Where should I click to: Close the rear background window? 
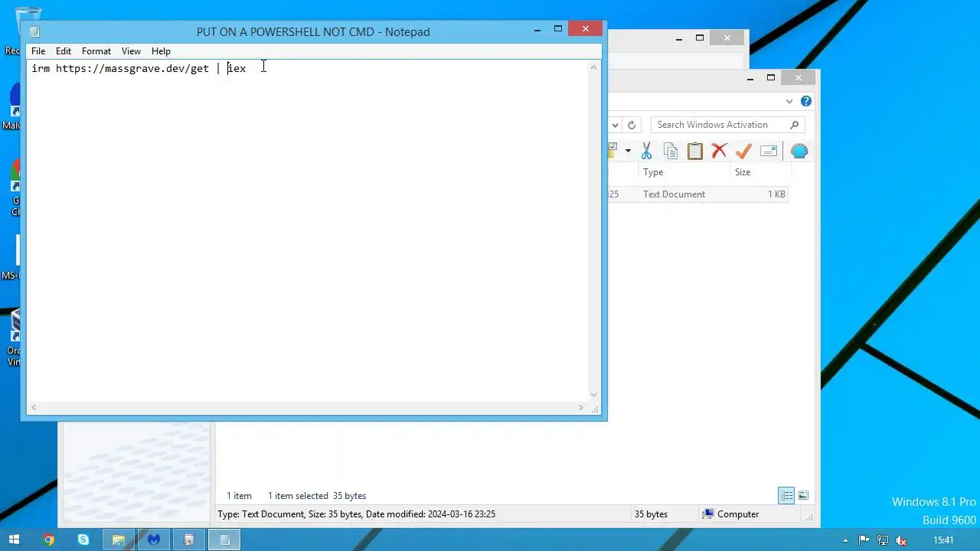(727, 37)
